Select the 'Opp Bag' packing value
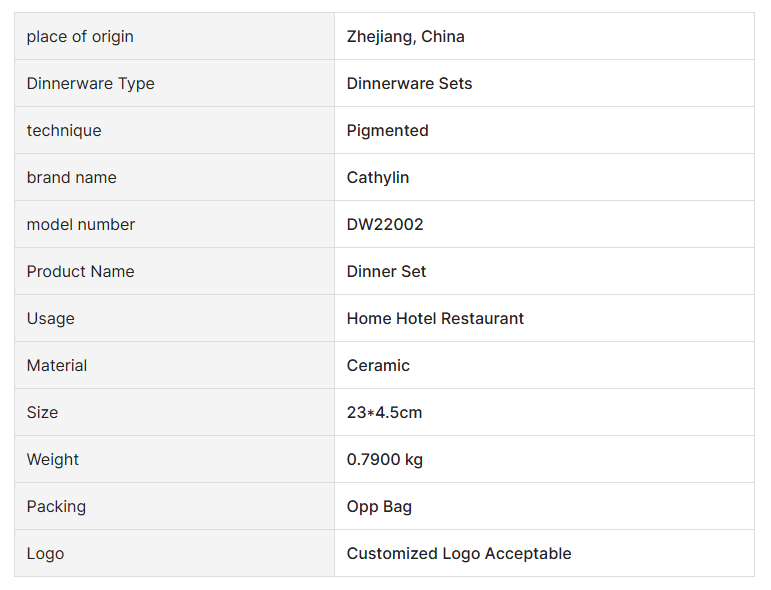The width and height of the screenshot is (771, 590). [x=379, y=507]
